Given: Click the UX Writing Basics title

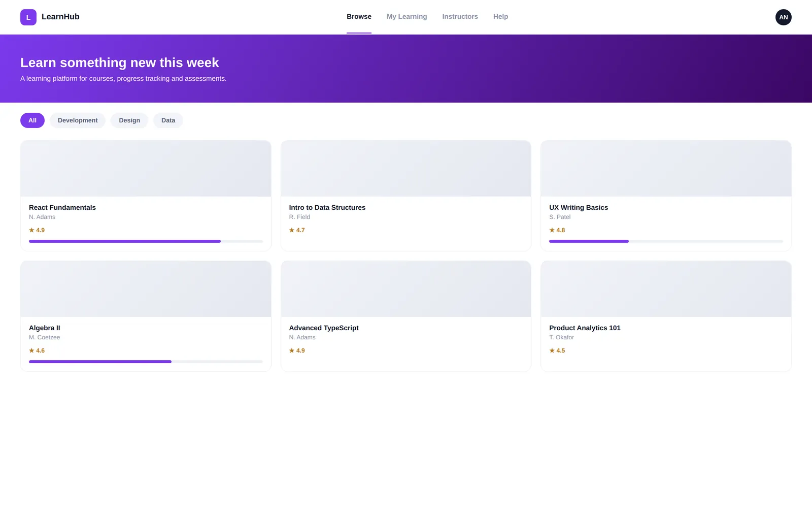Looking at the screenshot, I should [x=579, y=207].
